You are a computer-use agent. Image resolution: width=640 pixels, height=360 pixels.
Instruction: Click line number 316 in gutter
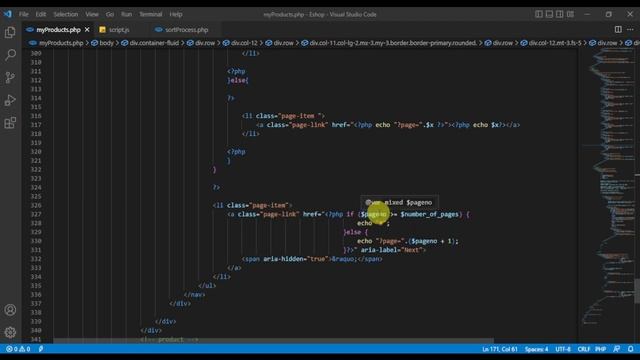[x=36, y=116]
